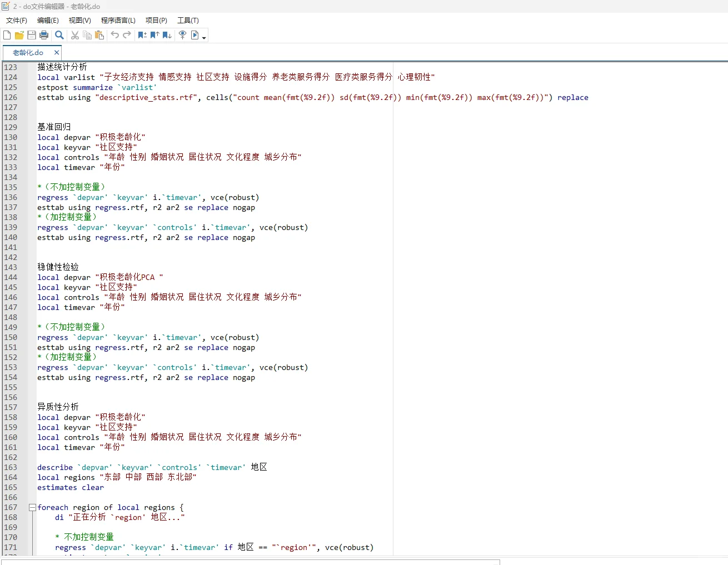728x565 pixels.
Task: Click the horizontal scrollbar at the bottom
Action: pos(251,562)
